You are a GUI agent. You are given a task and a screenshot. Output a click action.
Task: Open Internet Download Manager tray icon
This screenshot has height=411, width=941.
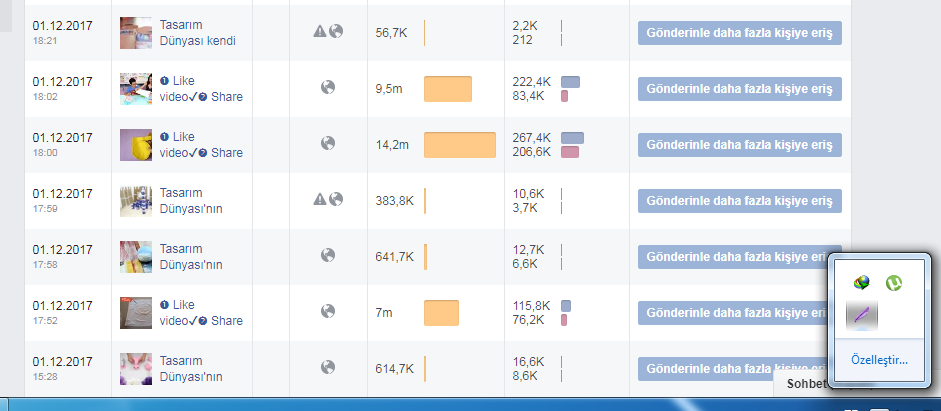click(862, 283)
